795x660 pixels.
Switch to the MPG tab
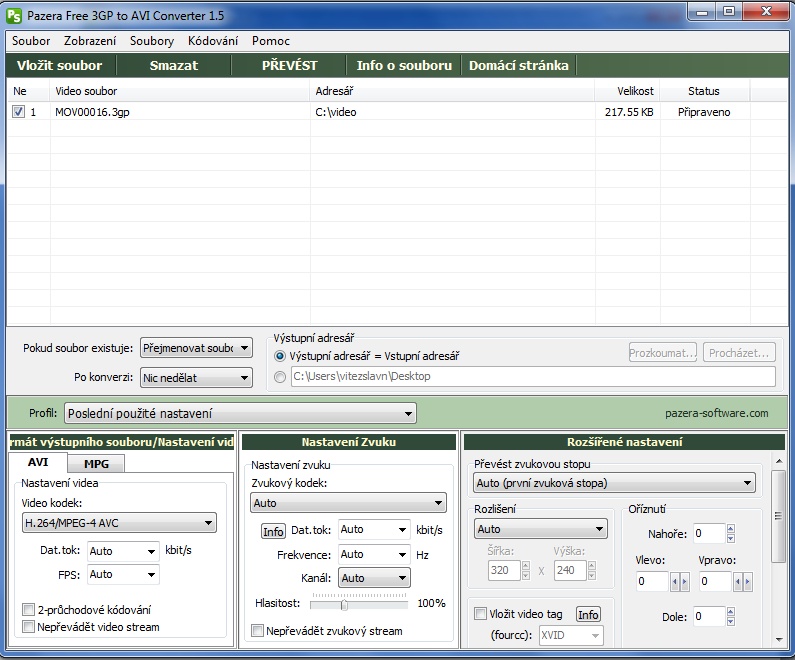[x=96, y=464]
